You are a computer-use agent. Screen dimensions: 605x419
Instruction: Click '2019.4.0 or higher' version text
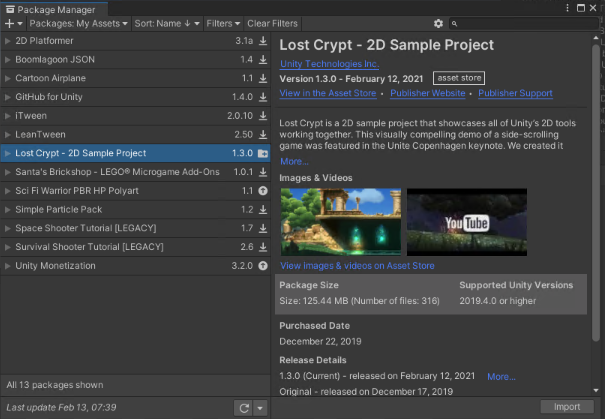[x=498, y=301]
